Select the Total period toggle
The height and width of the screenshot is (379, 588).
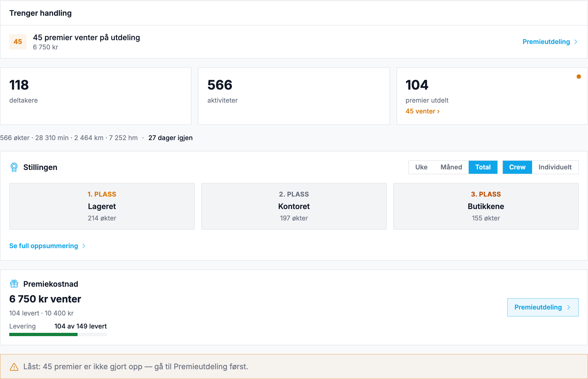(x=483, y=167)
